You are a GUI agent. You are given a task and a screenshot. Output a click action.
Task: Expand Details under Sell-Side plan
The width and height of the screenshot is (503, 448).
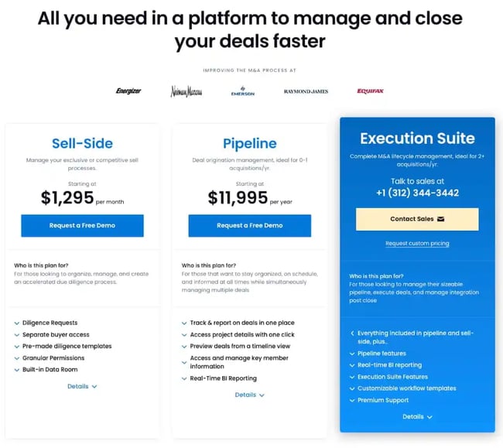[82, 385]
